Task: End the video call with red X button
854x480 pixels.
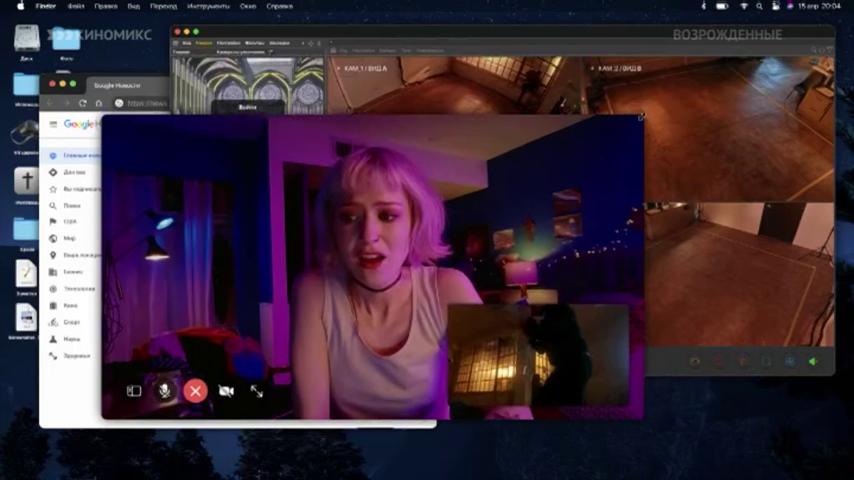Action: [196, 391]
